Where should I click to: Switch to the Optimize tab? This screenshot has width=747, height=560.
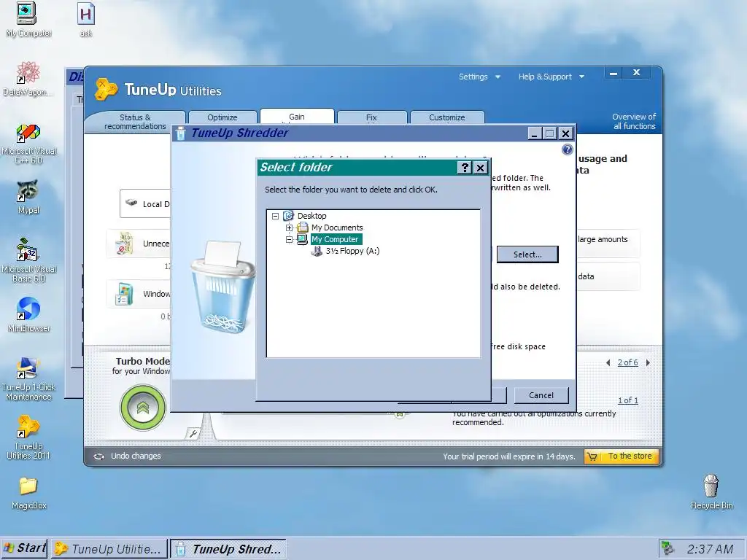click(222, 117)
